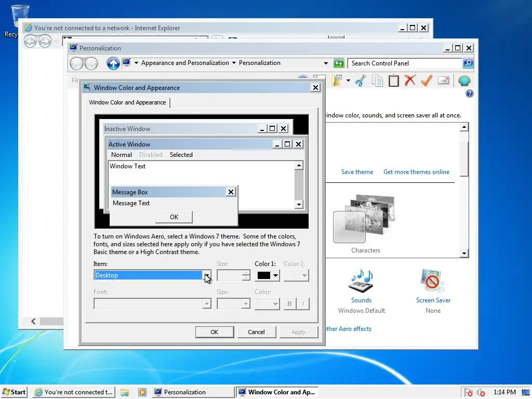Click the Action Center flag tray icon
The height and width of the screenshot is (399, 532).
(x=469, y=392)
